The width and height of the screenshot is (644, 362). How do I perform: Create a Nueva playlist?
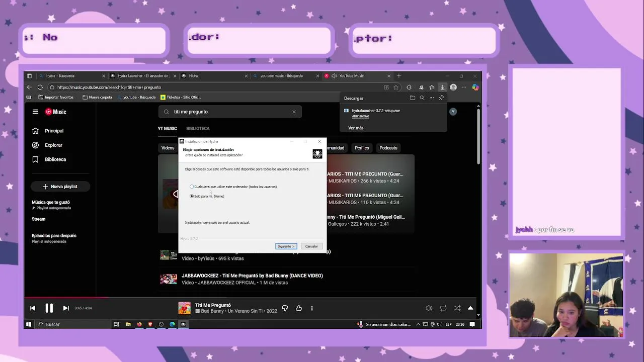(x=60, y=187)
